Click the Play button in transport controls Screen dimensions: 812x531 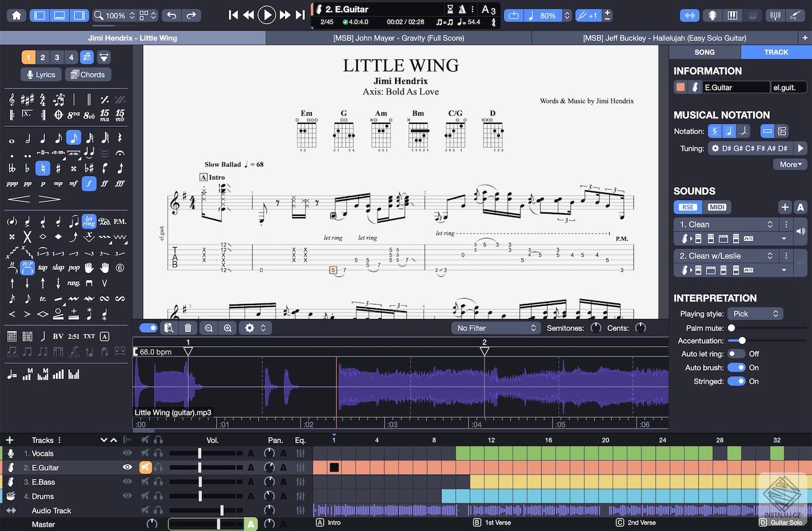click(x=266, y=15)
